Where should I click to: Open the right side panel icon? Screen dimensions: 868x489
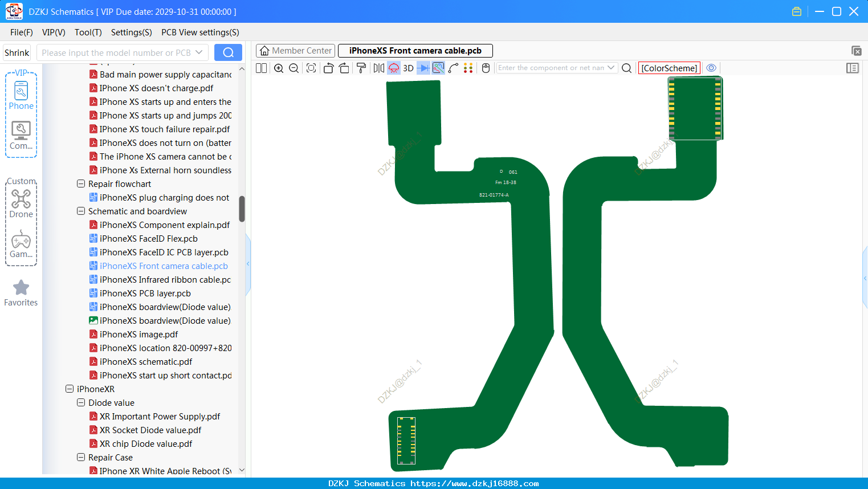pos(853,68)
